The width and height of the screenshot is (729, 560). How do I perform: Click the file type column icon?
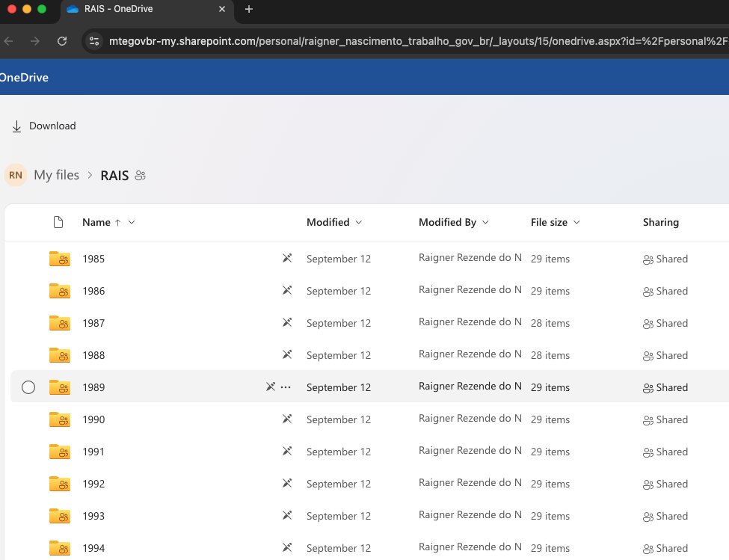tap(58, 222)
